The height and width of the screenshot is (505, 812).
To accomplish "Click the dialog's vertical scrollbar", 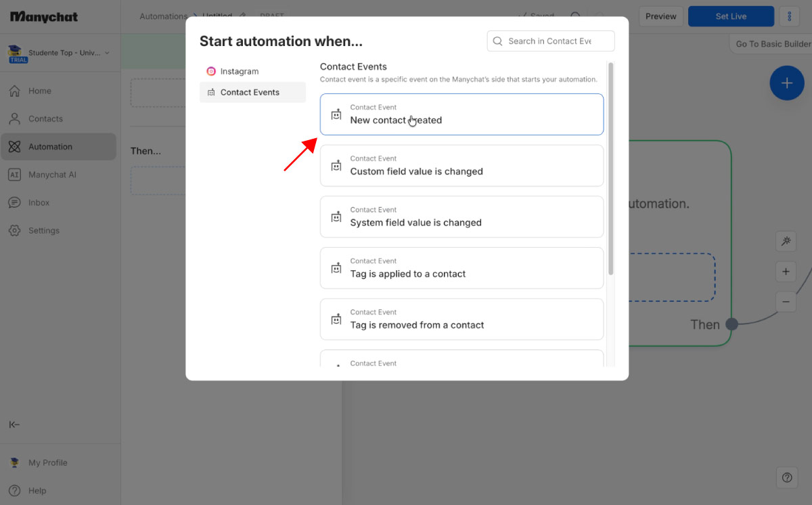I will point(611,169).
